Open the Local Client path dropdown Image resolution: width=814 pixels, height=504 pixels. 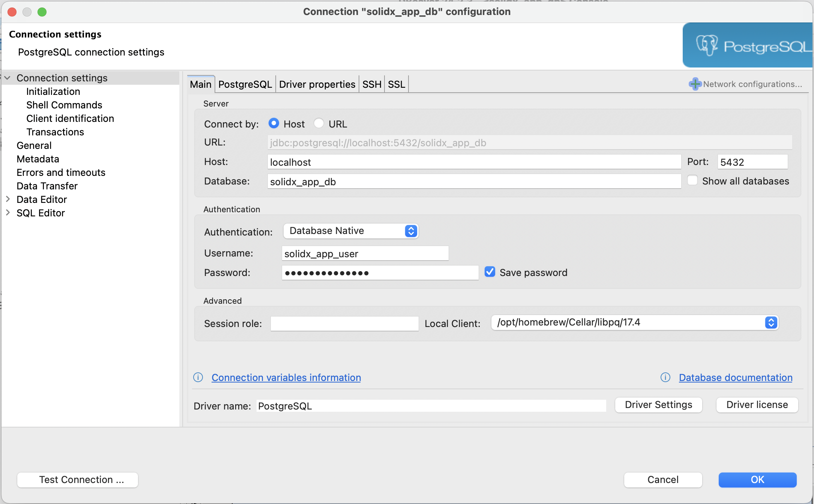tap(635, 322)
